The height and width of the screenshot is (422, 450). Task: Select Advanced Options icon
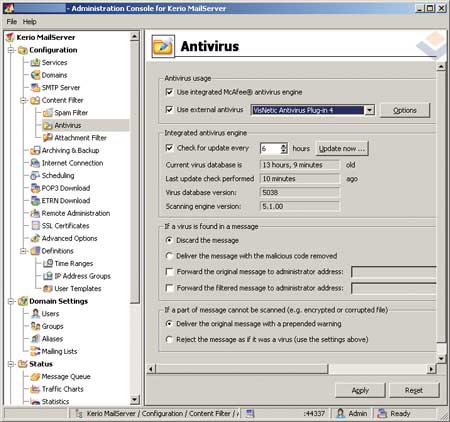[35, 238]
